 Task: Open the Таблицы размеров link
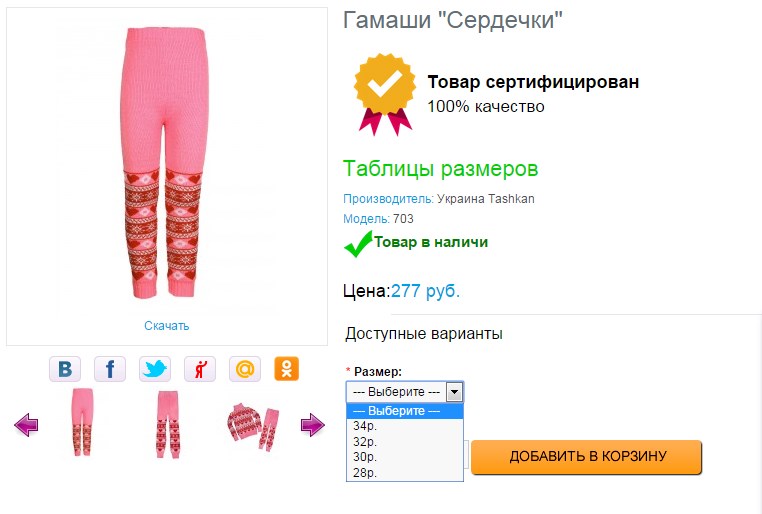pos(440,169)
